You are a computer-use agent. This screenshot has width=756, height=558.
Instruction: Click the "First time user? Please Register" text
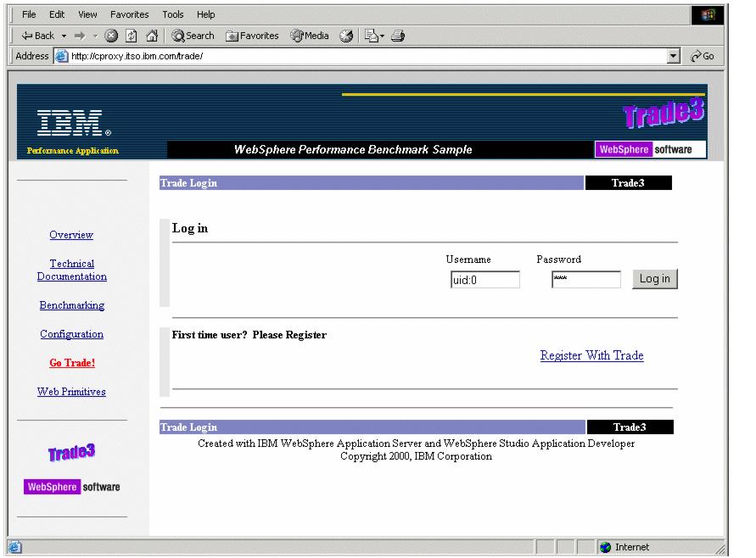(249, 335)
